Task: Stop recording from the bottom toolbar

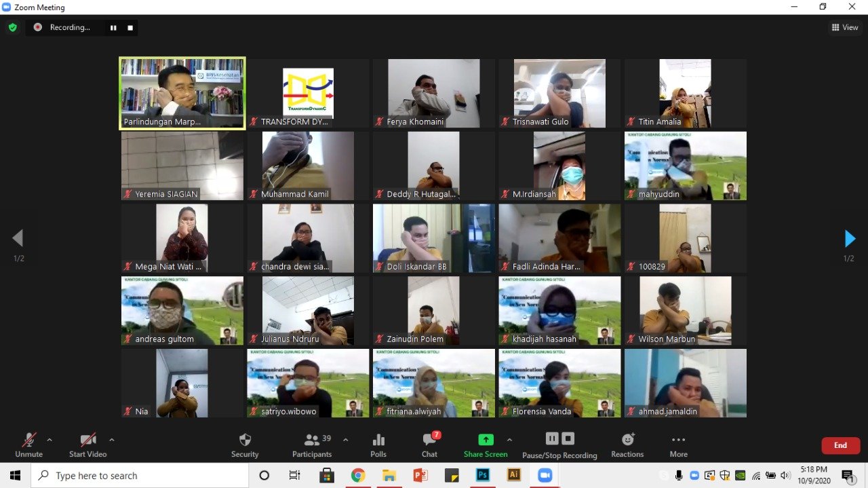Action: click(x=568, y=438)
